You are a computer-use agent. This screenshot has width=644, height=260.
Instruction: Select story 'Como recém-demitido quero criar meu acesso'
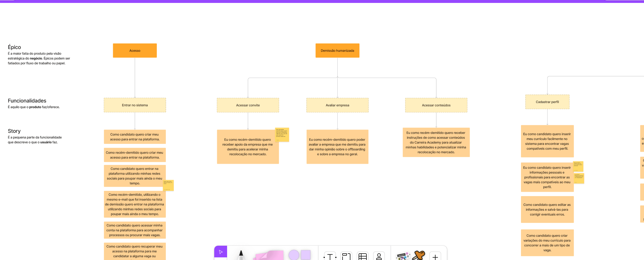pyautogui.click(x=135, y=155)
